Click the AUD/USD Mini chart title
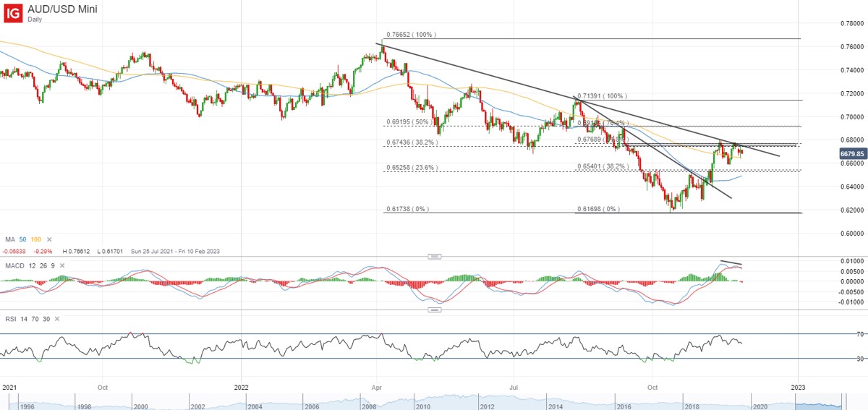The width and height of the screenshot is (868, 410). 62,9
